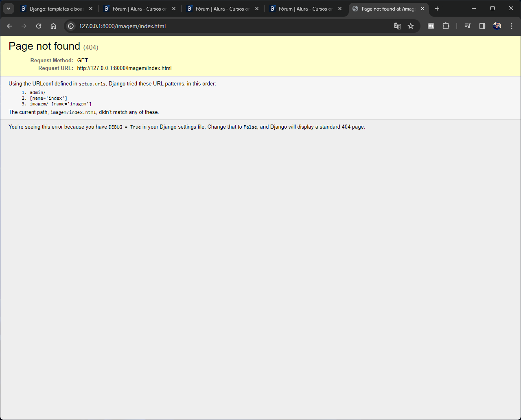521x420 pixels.
Task: Open the media controls icon
Action: click(x=468, y=26)
